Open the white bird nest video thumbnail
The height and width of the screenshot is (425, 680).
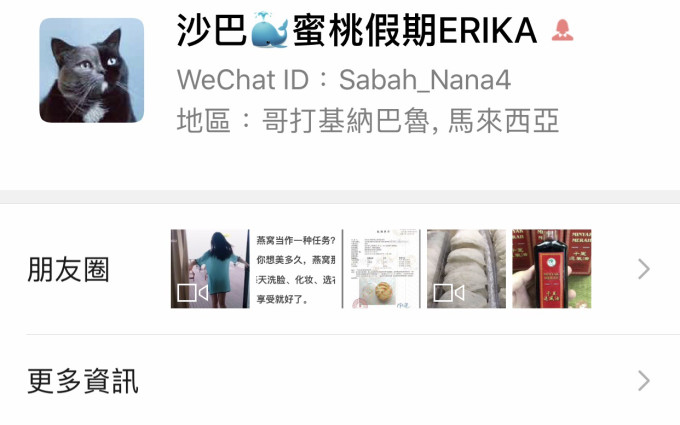pos(467,269)
